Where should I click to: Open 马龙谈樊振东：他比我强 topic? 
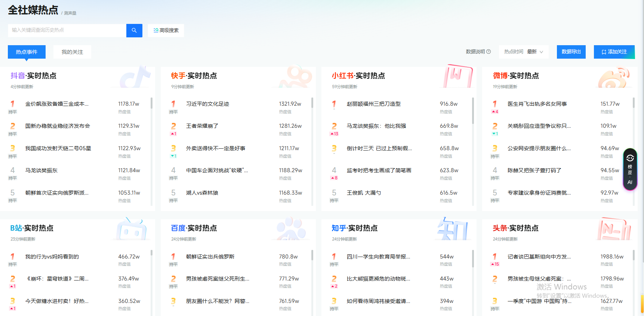[x=376, y=126]
